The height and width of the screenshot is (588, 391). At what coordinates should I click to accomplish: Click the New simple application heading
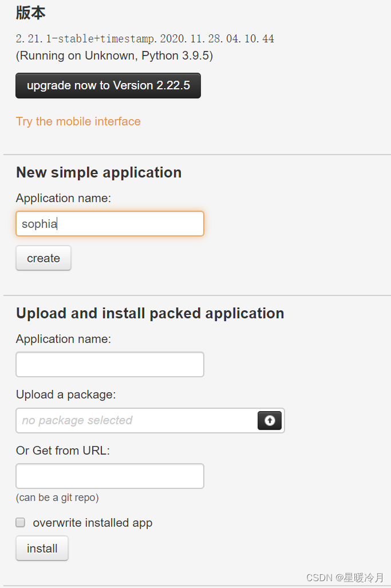coord(98,172)
